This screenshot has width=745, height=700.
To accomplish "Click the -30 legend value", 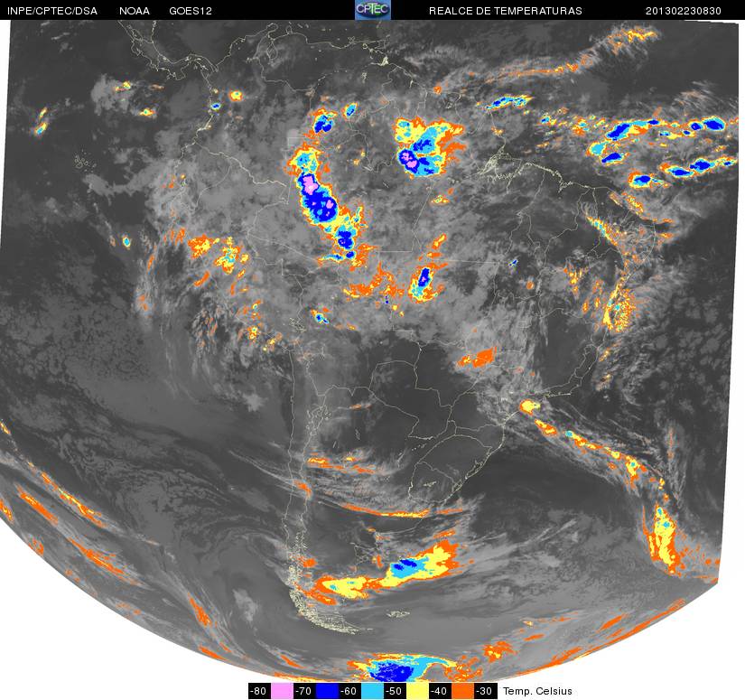I will (486, 691).
